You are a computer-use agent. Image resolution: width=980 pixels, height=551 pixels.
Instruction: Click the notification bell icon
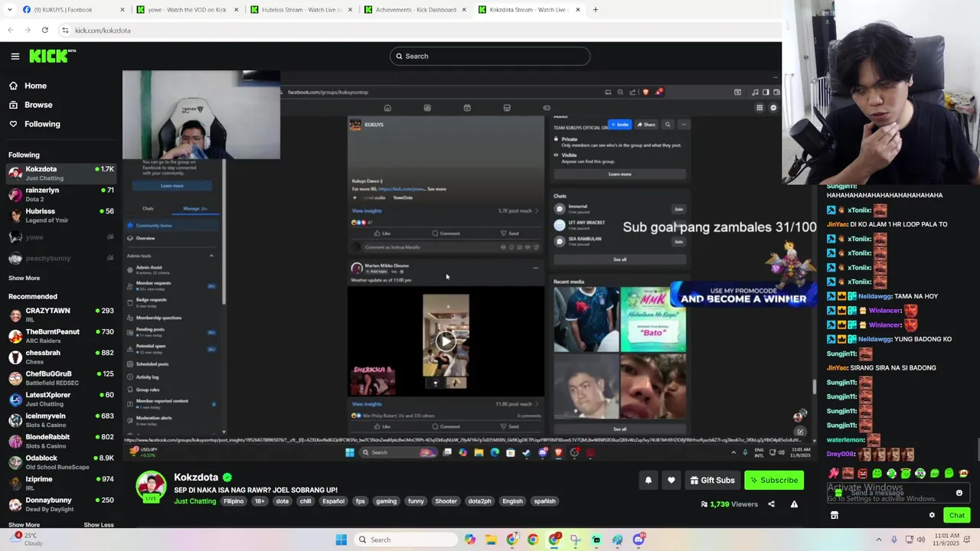point(648,480)
